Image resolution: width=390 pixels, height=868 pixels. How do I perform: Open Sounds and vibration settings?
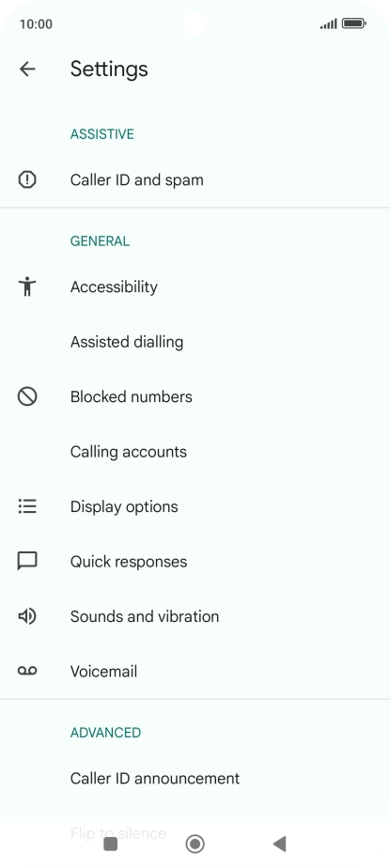click(x=195, y=616)
